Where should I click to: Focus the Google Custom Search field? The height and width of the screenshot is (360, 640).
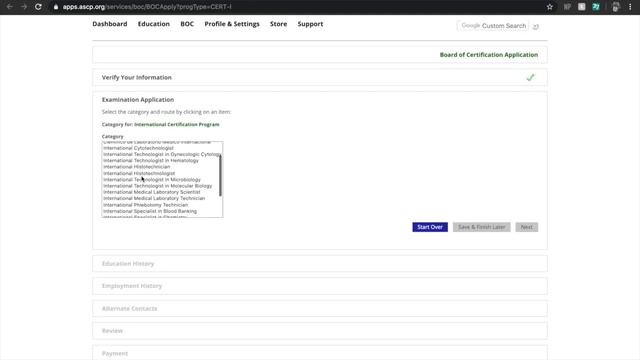[x=493, y=26]
